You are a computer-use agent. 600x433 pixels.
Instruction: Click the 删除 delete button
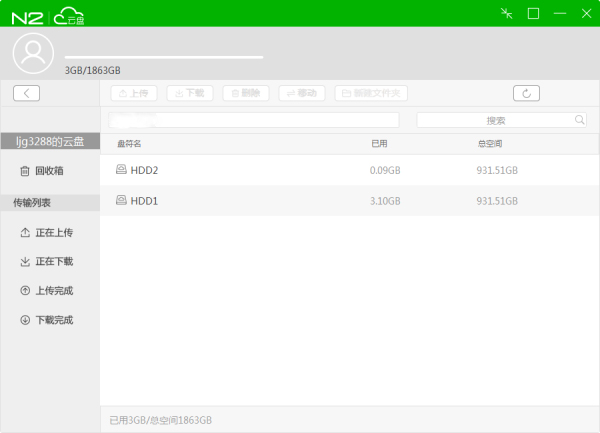[x=245, y=93]
